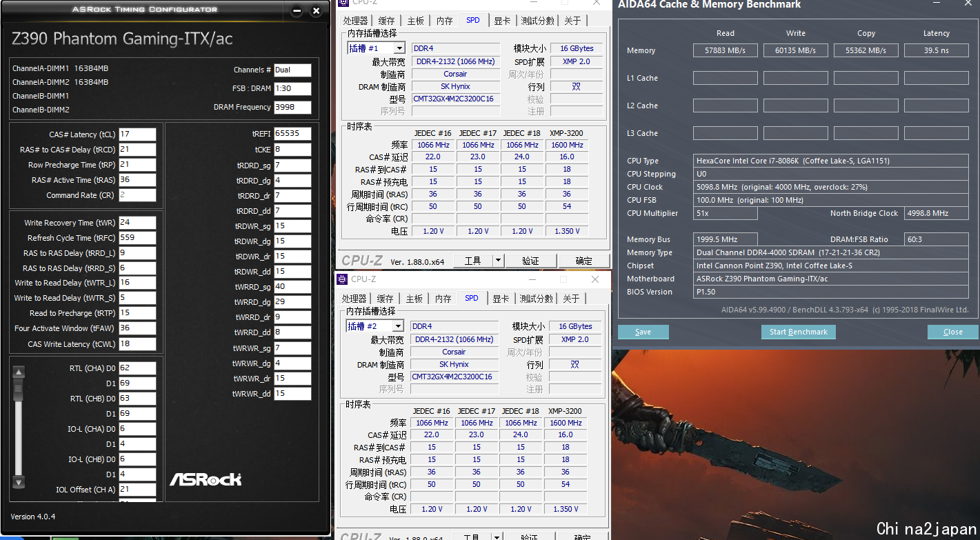Image resolution: width=980 pixels, height=540 pixels.
Task: Click the tWRRD_sg field showing 40
Action: tap(292, 287)
